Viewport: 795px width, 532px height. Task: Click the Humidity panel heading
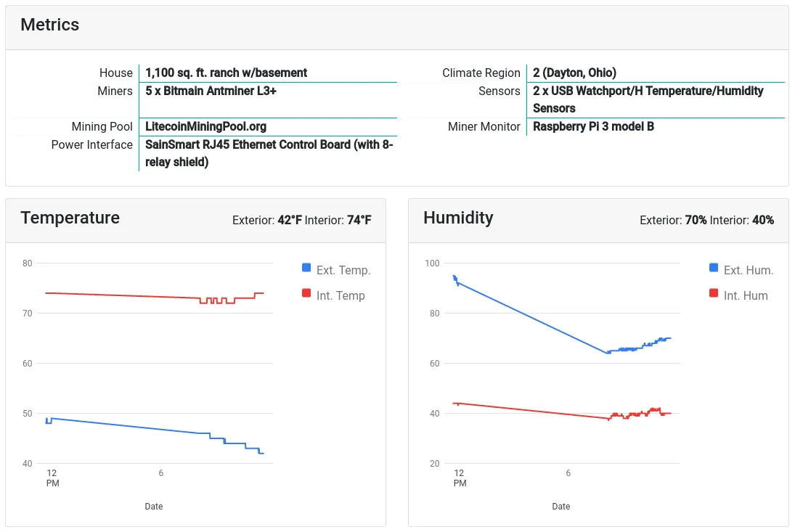(x=458, y=218)
